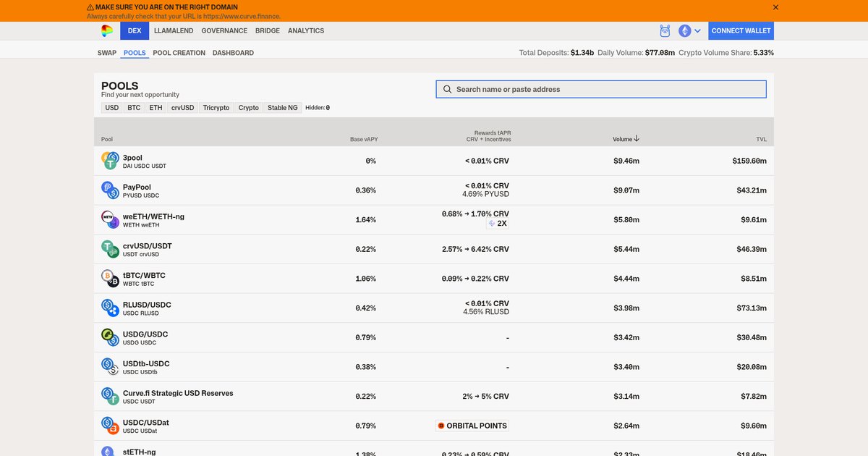Sort by Rewards tAPR column header
The width and height of the screenshot is (868, 456).
[x=488, y=136]
